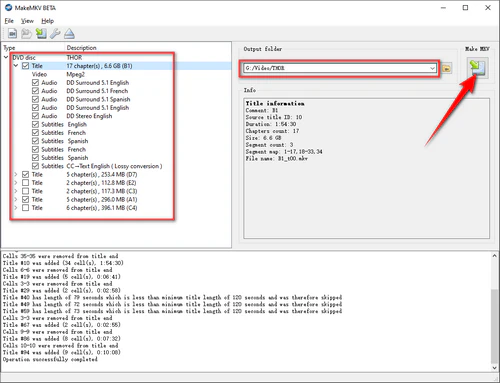The image size is (500, 383).
Task: Click the Open disc folder toolbar icon
Action: tap(26, 34)
